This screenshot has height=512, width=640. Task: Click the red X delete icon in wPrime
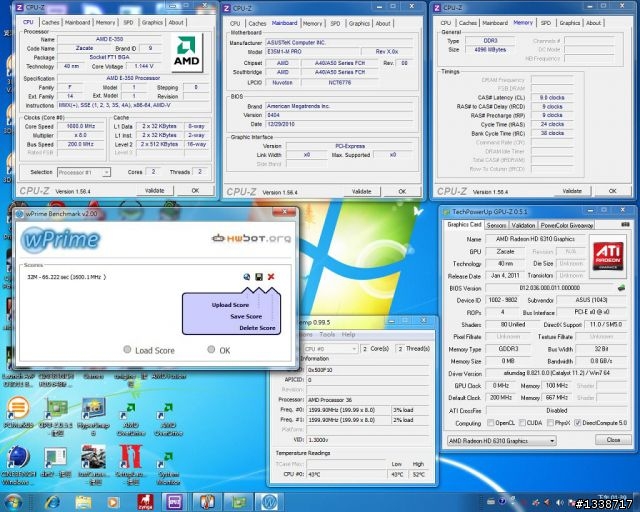(271, 277)
